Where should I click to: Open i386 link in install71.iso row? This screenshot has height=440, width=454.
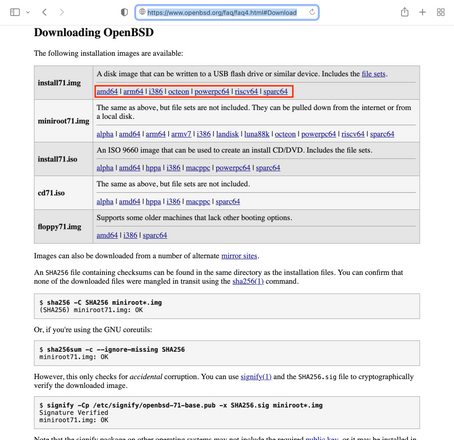click(x=173, y=168)
